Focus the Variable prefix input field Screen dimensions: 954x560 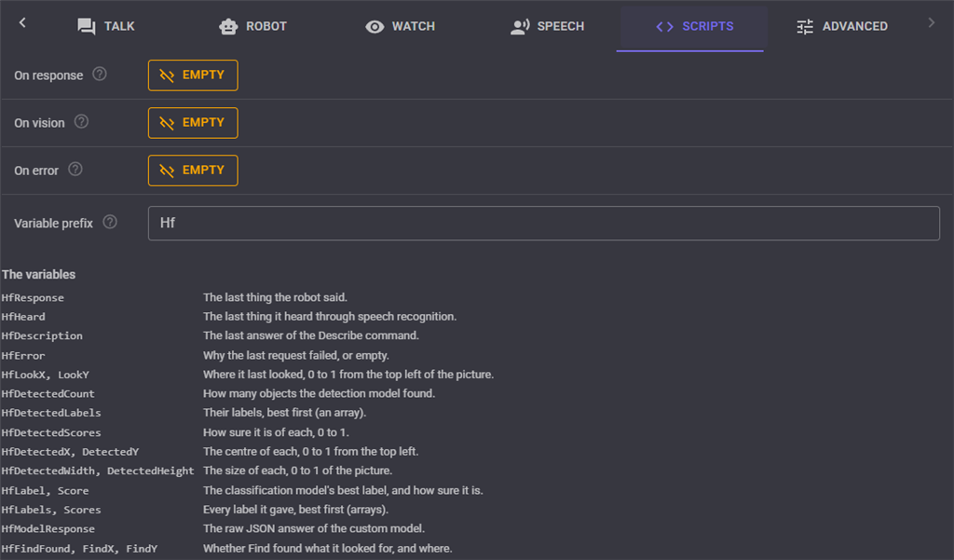coord(543,223)
